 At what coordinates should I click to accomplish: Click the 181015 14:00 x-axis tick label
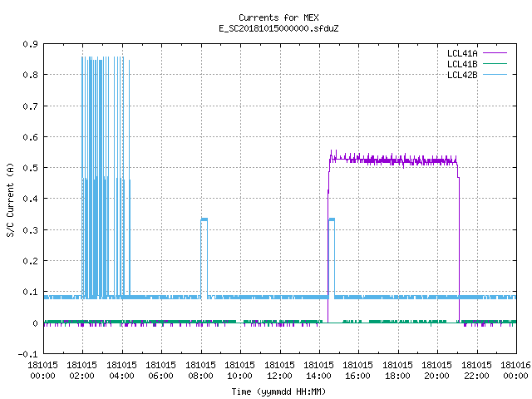[x=319, y=370]
